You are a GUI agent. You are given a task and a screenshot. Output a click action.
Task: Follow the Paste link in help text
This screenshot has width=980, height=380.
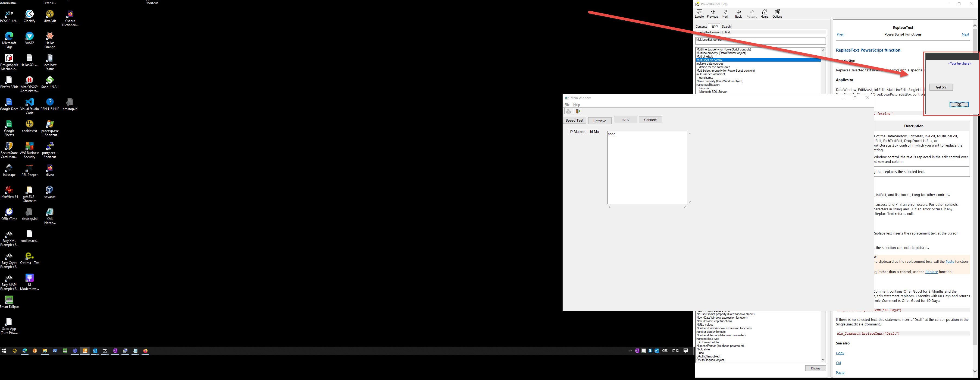950,261
